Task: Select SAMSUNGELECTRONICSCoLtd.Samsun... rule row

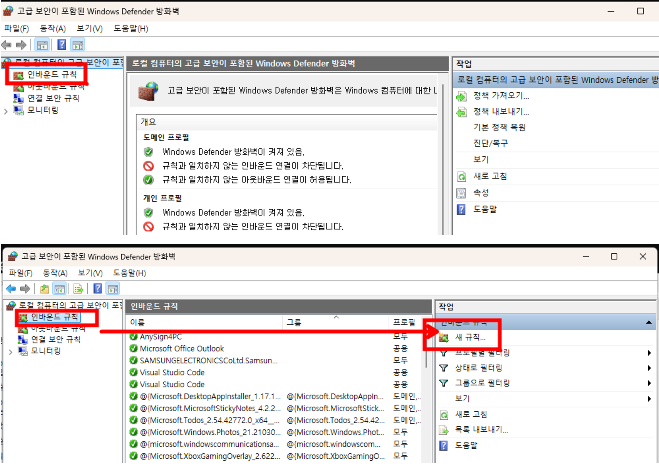Action: pos(276,361)
